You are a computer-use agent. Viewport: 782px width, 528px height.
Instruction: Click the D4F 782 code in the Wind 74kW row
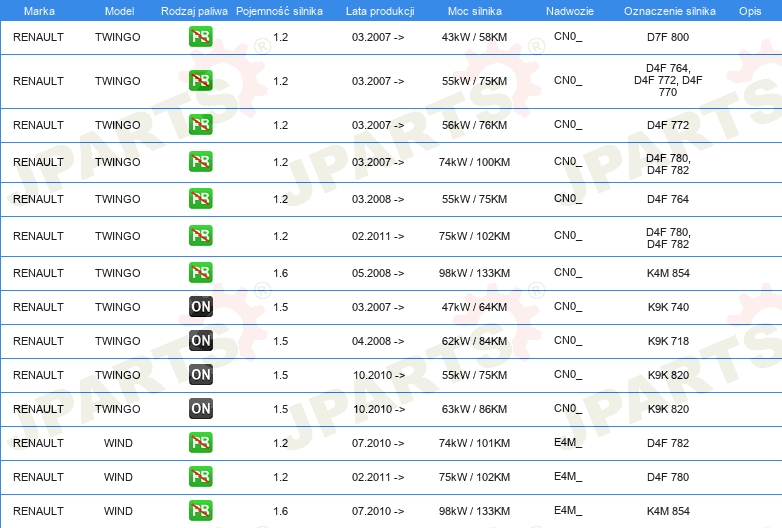(668, 443)
